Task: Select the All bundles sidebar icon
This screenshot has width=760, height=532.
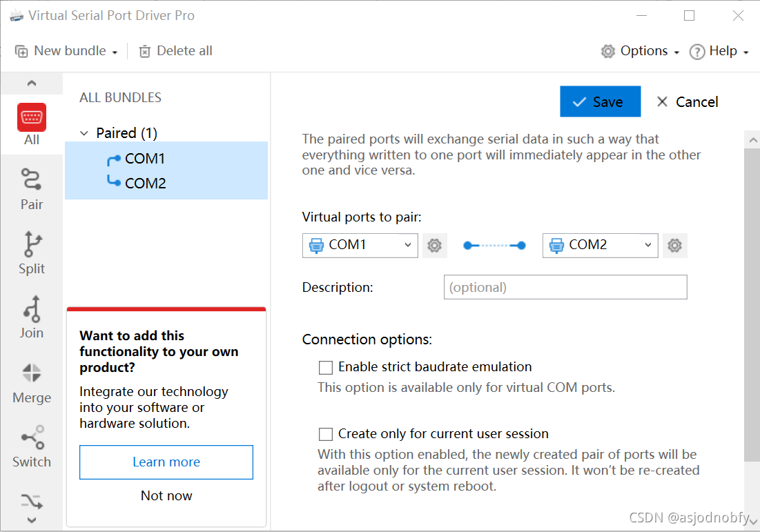Action: pyautogui.click(x=32, y=117)
